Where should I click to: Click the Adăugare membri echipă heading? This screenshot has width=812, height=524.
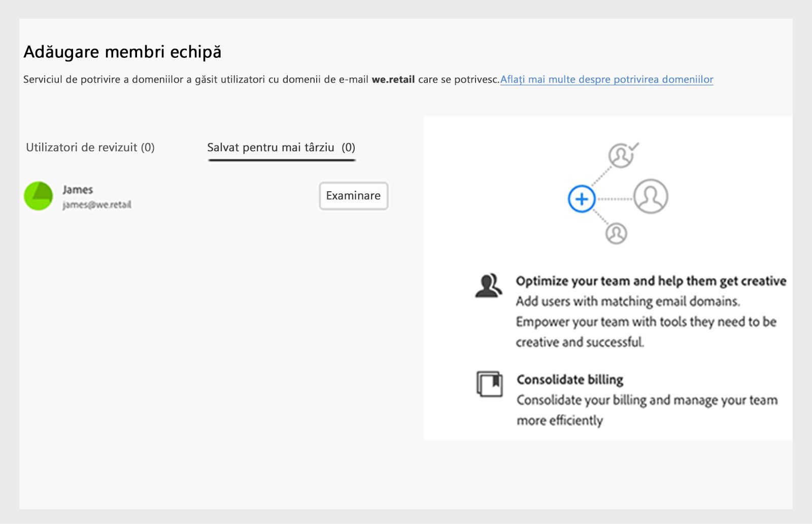click(x=122, y=52)
